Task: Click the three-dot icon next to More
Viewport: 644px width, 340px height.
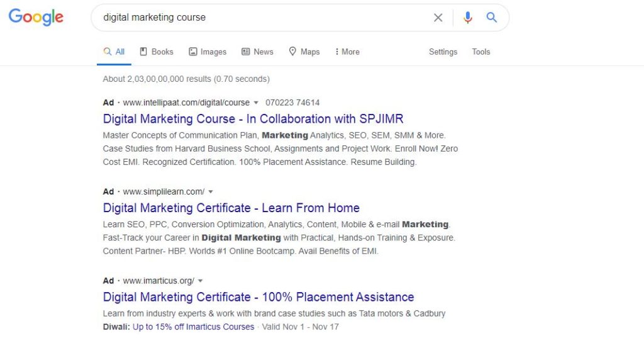Action: click(x=337, y=52)
